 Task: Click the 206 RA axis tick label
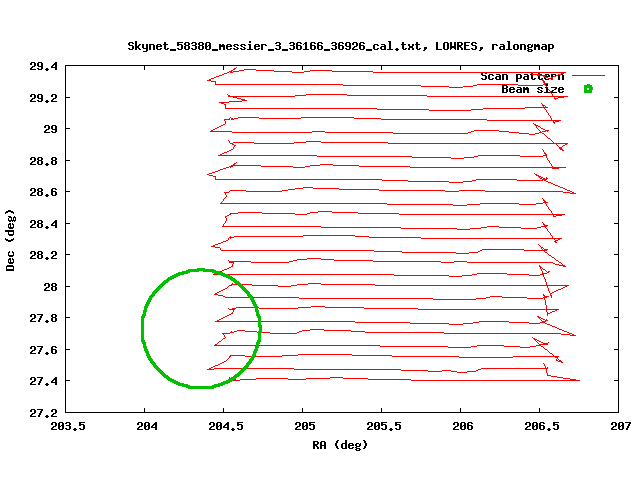point(463,426)
